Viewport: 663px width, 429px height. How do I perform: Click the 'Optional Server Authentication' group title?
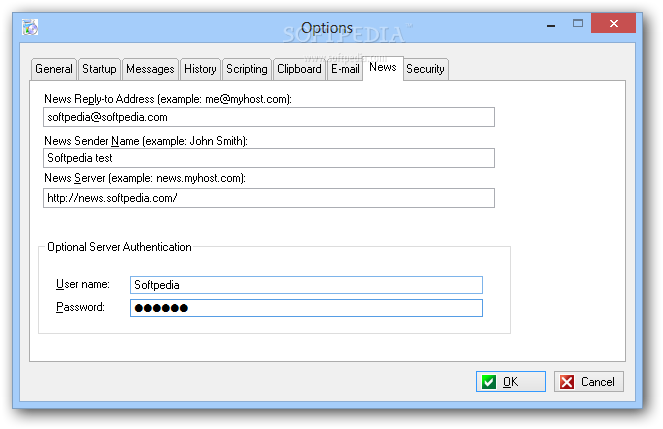[x=119, y=247]
